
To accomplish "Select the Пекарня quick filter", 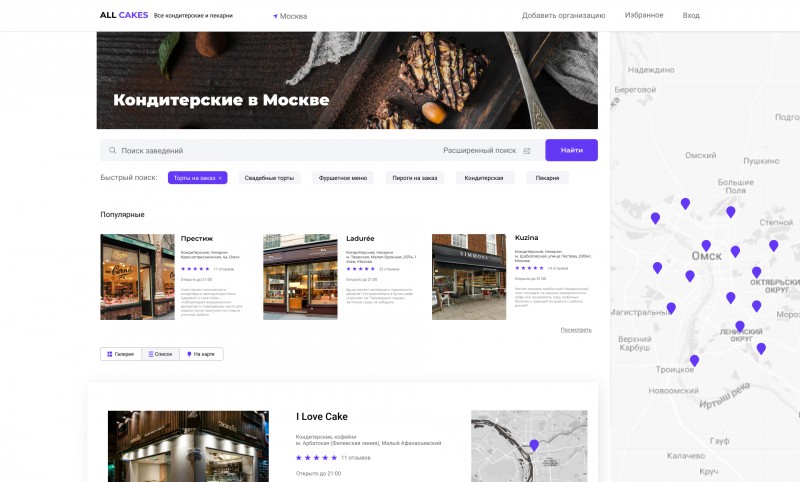I will 547,178.
